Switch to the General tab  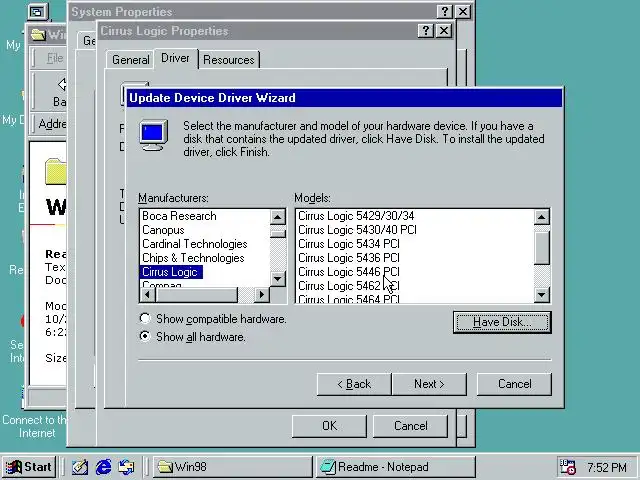131,60
